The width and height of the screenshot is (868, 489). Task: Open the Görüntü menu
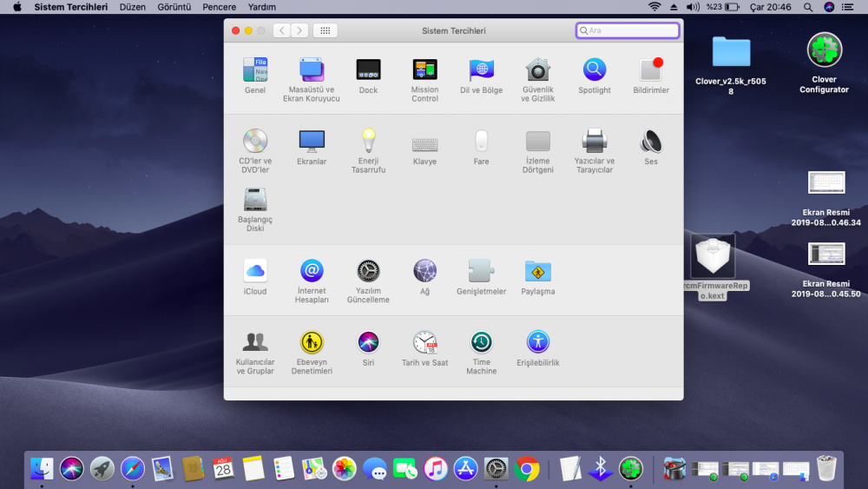174,7
